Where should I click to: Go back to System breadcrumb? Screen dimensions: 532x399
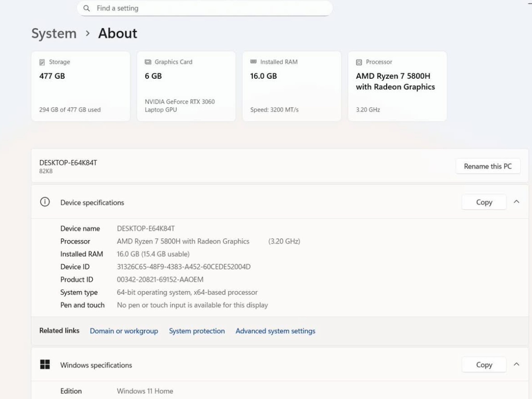(54, 33)
